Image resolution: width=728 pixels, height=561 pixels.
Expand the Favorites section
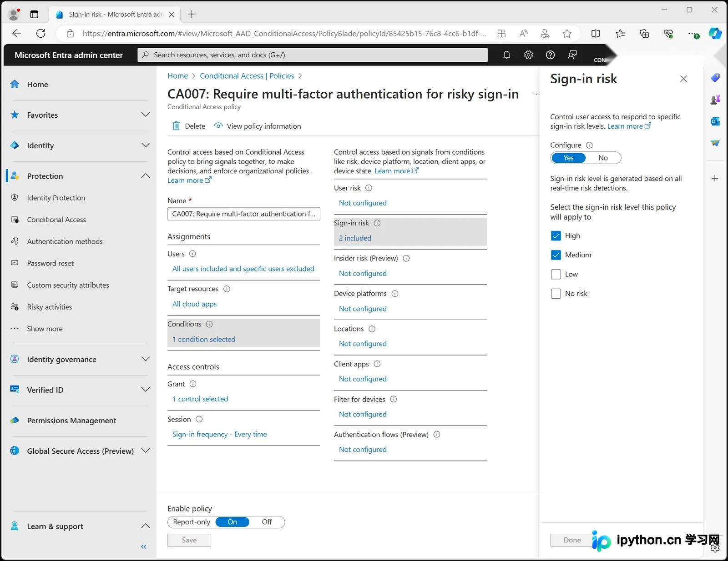click(x=146, y=115)
